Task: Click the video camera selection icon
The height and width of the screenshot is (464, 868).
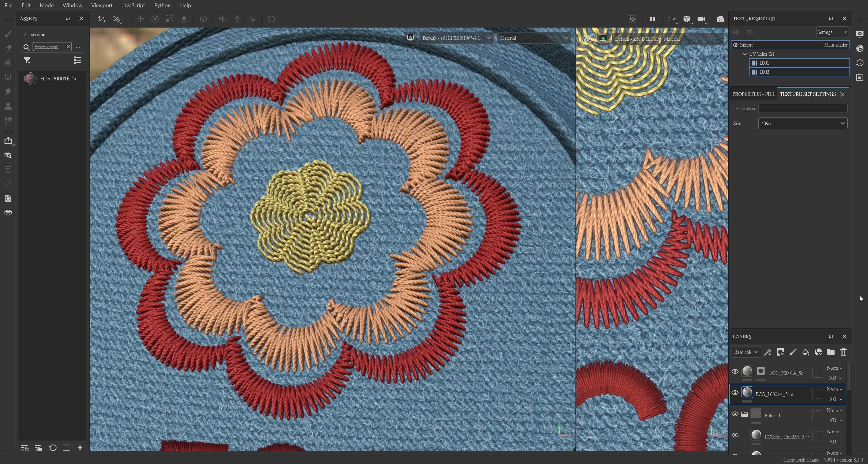Action: [701, 19]
